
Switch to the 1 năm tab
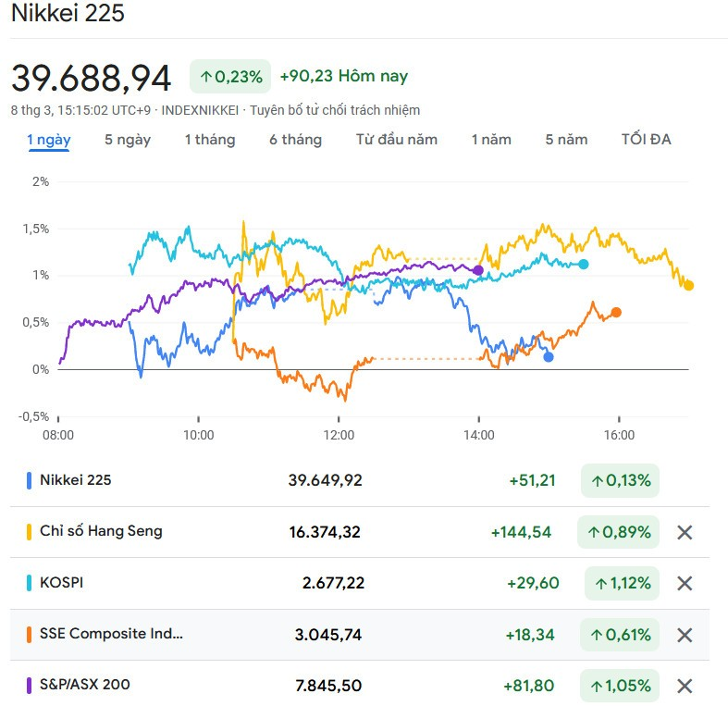pos(491,140)
